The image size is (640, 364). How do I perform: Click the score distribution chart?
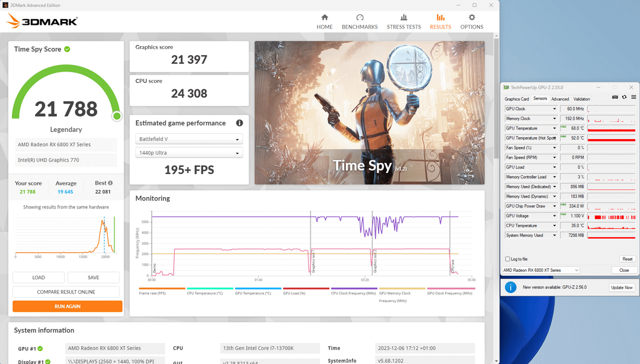coord(66,236)
